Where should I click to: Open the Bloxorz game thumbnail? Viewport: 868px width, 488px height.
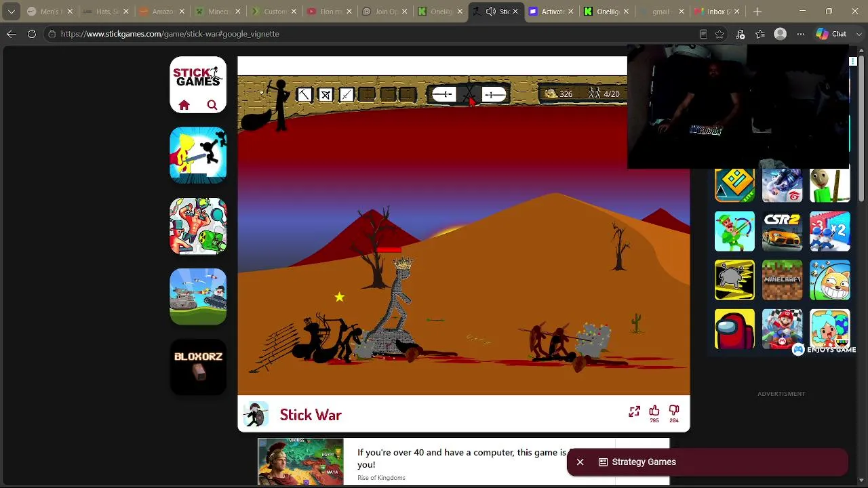tap(198, 367)
